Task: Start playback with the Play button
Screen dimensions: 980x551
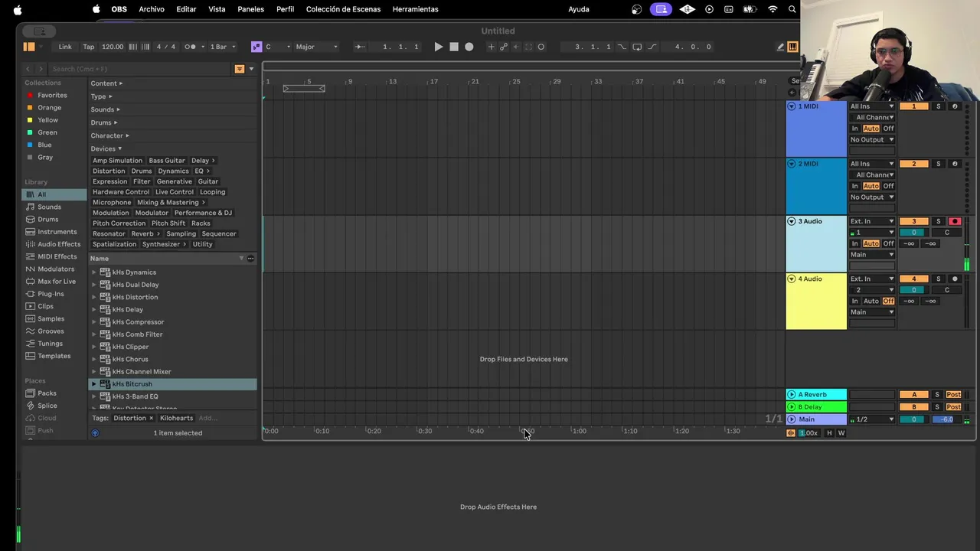Action: click(x=438, y=47)
